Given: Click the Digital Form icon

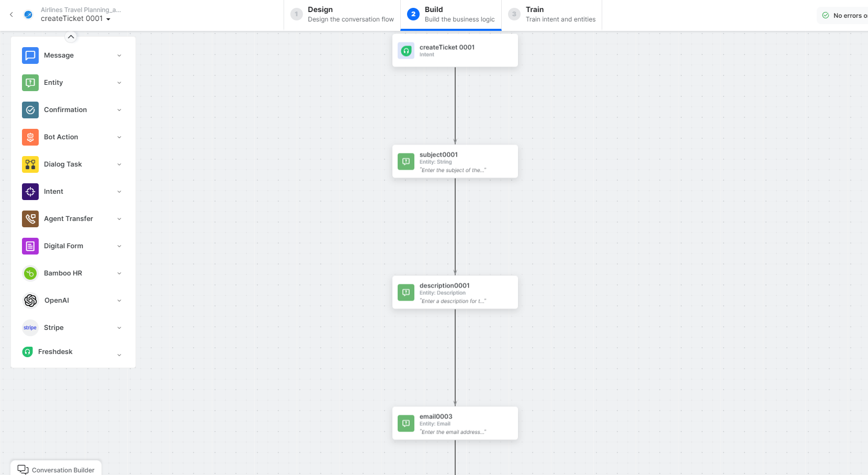Looking at the screenshot, I should pyautogui.click(x=30, y=246).
